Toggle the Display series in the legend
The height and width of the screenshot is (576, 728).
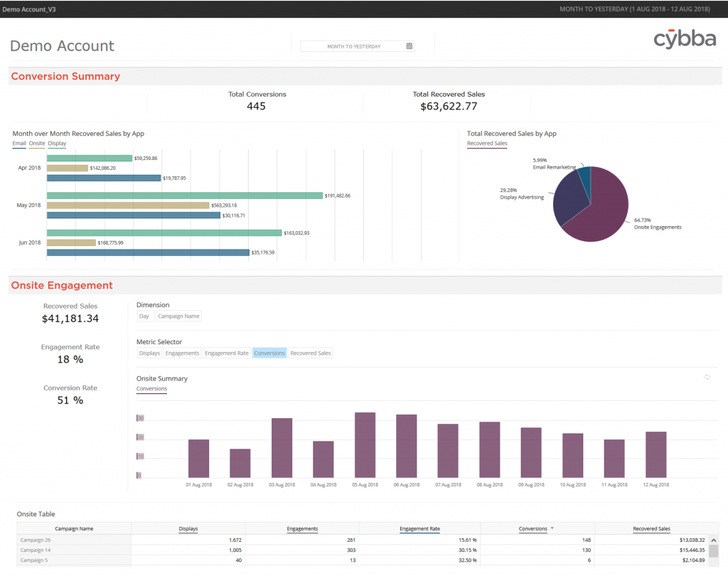click(57, 143)
